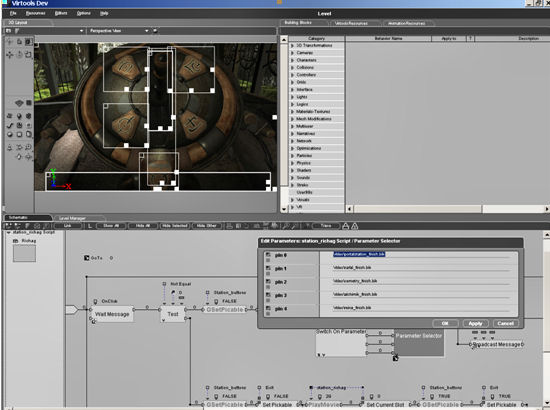Image resolution: width=550 pixels, height=410 pixels.
Task: Click the Create Texture tool icon
Action: point(19,134)
